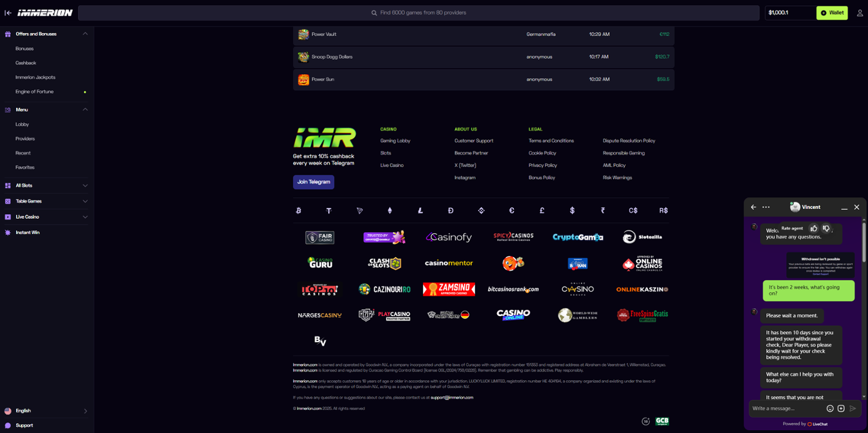Expand the Live Casino section
Image resolution: width=868 pixels, height=433 pixels.
(x=85, y=217)
